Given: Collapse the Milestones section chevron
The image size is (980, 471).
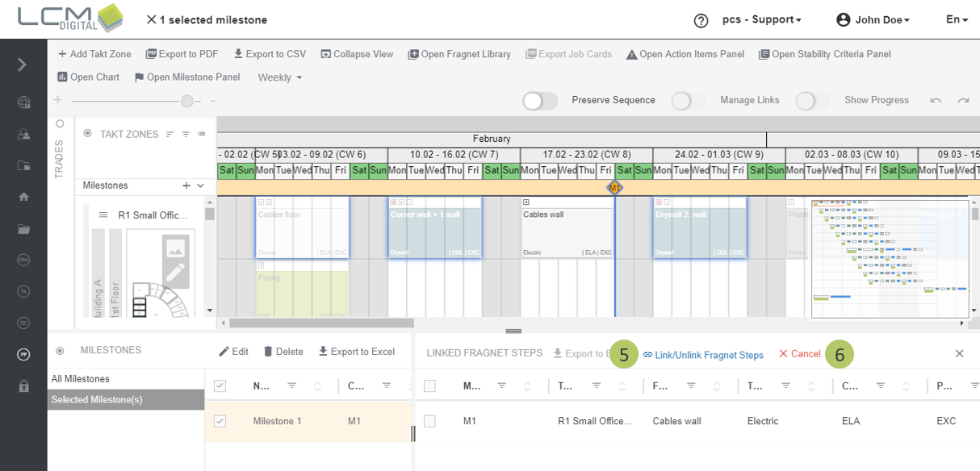Looking at the screenshot, I should point(199,185).
